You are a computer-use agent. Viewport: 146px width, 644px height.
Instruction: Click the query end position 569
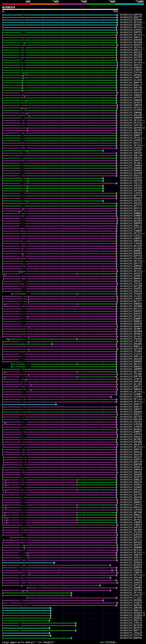(x=115, y=11)
